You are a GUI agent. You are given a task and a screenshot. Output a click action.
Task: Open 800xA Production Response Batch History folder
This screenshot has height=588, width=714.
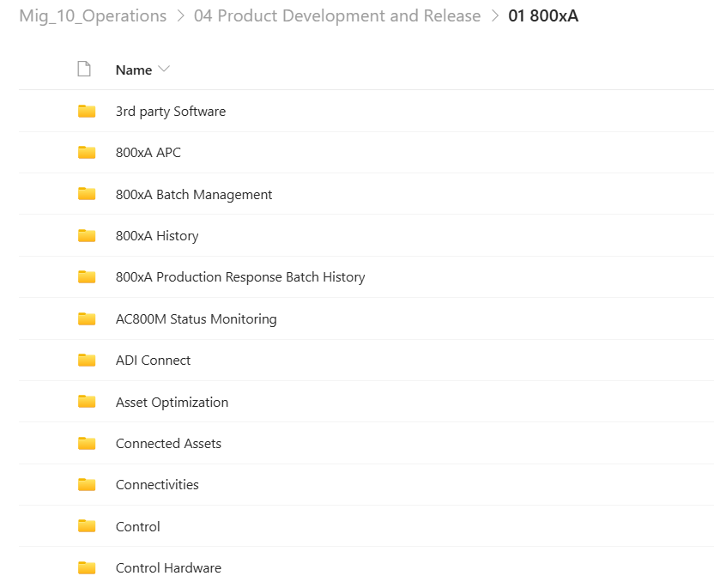click(240, 277)
